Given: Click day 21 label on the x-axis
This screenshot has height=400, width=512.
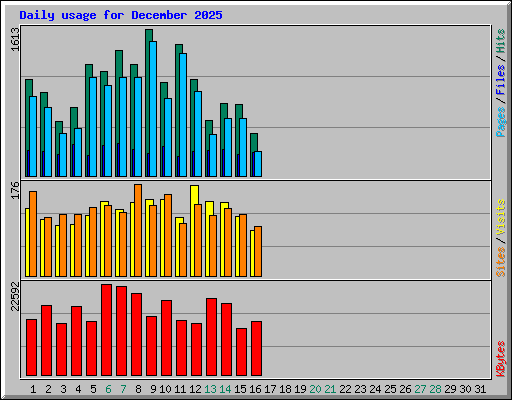Looking at the screenshot, I should click(x=330, y=389).
